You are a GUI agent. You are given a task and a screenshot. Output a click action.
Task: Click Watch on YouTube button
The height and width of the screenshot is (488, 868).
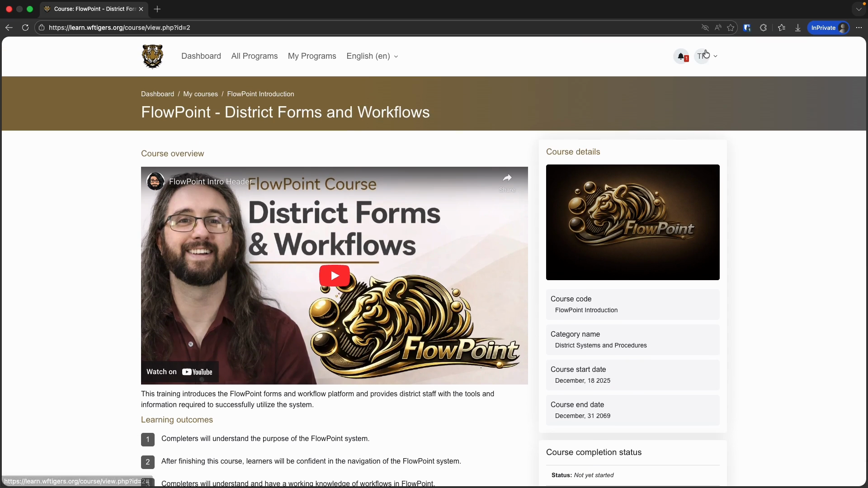(x=179, y=372)
